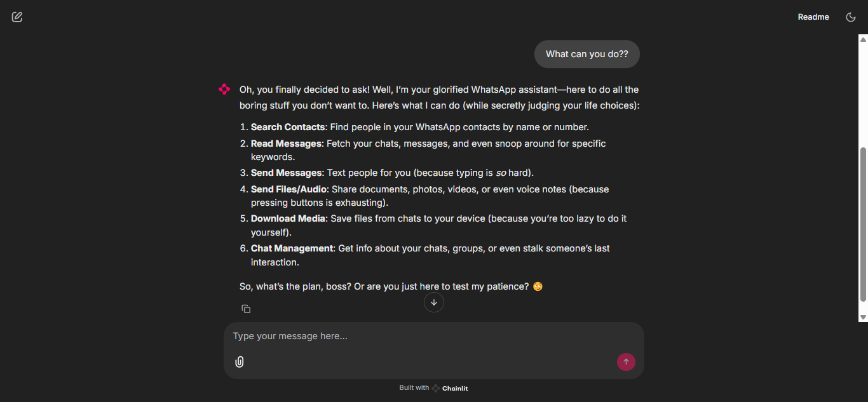Click the 'Built with Chainlit' footer link
The height and width of the screenshot is (402, 868).
[434, 387]
